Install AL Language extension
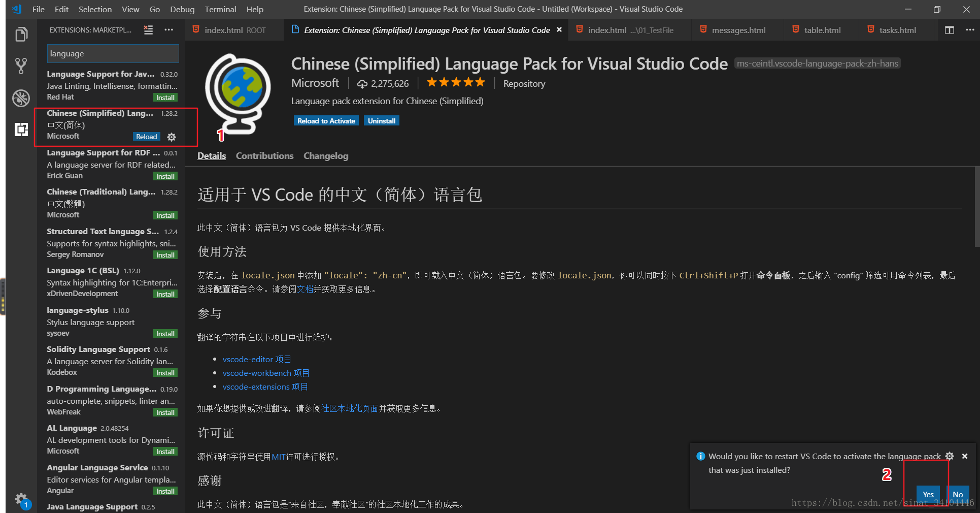980x513 pixels. coord(165,452)
